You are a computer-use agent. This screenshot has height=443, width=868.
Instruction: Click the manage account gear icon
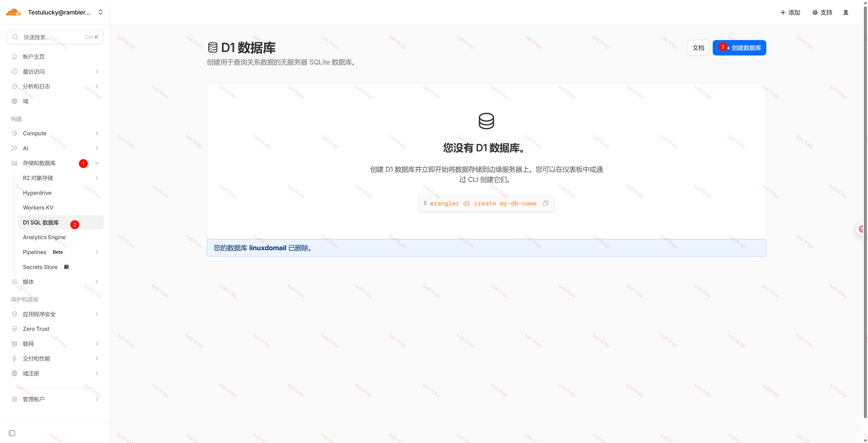[14, 399]
